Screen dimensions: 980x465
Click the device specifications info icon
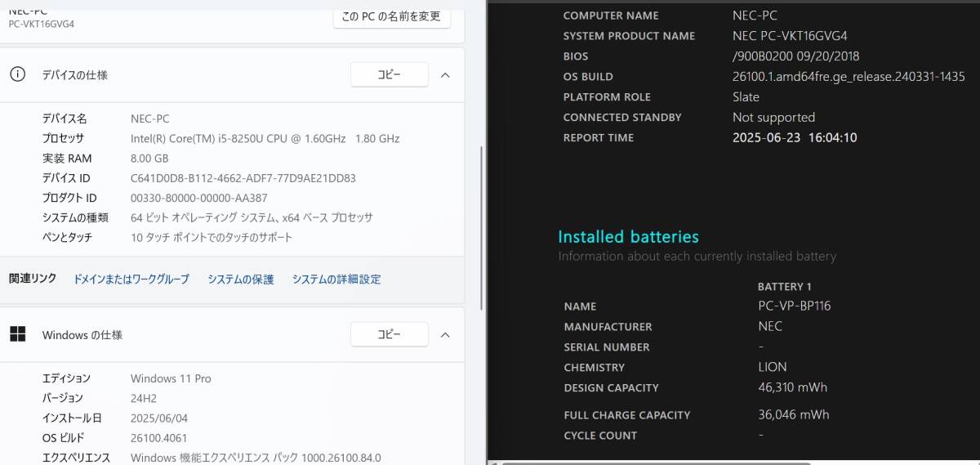tap(17, 74)
